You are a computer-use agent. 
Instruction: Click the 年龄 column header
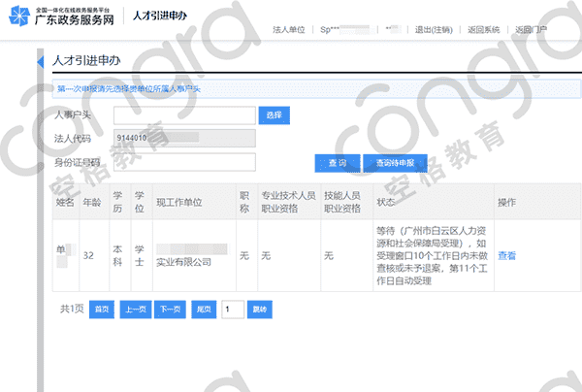tap(92, 202)
